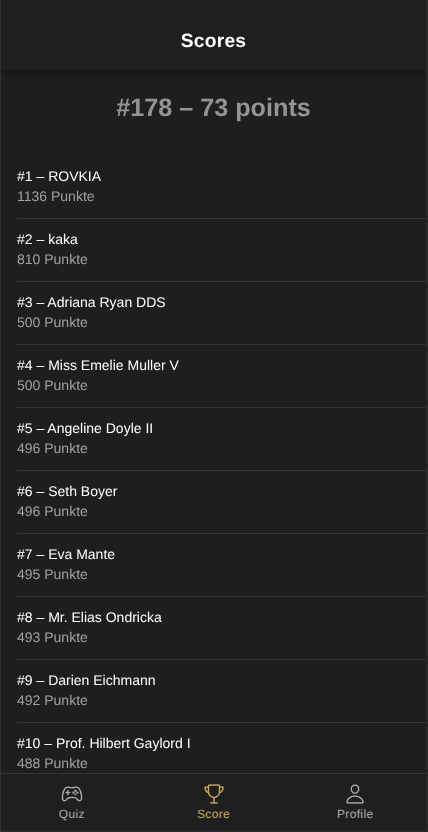Open the Darien Eichmann entry
The width and height of the screenshot is (428, 832).
coord(221,691)
